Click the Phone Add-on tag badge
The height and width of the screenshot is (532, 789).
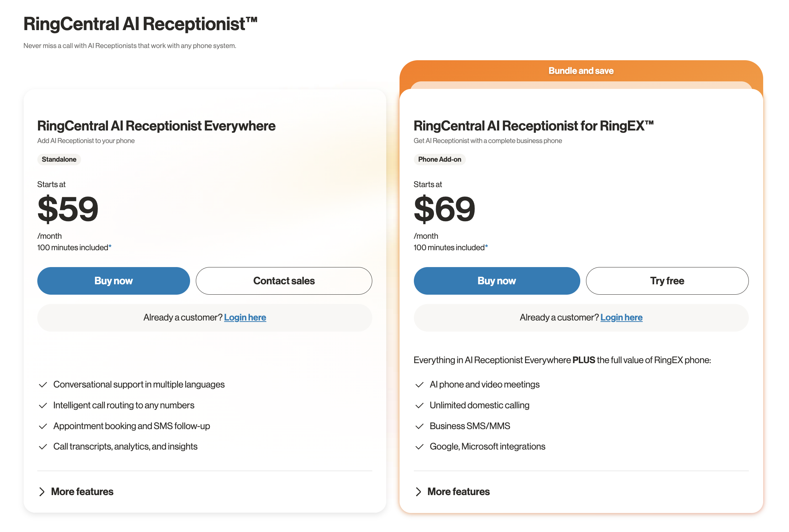tap(440, 160)
